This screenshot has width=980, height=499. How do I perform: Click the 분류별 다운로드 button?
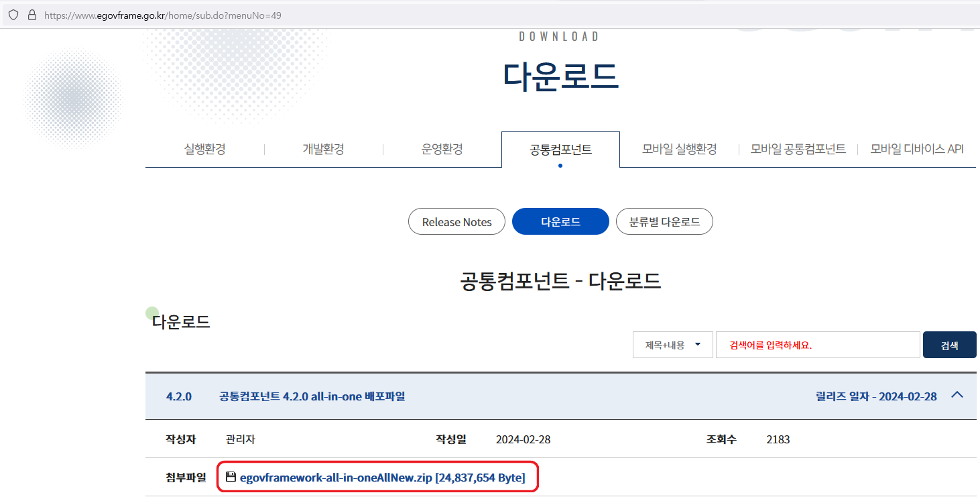(664, 221)
